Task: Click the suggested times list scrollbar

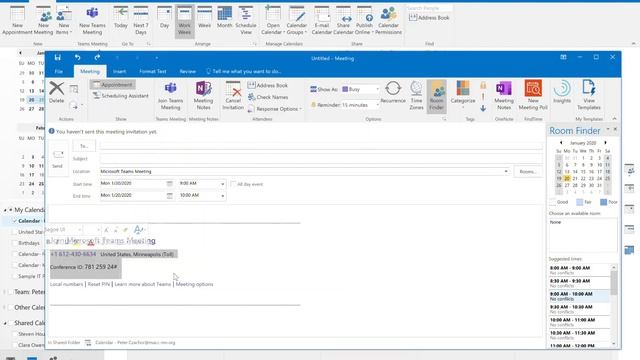Action: coord(613,283)
